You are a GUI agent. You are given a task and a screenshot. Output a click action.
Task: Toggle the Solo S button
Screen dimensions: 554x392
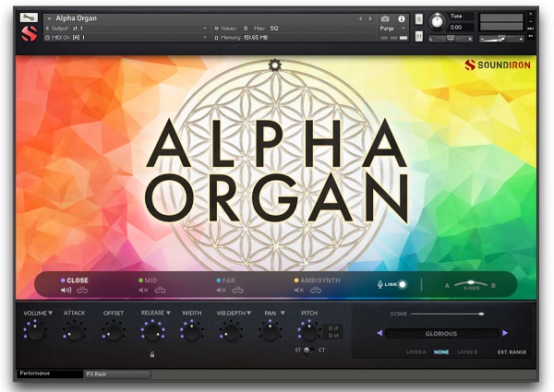click(x=418, y=19)
